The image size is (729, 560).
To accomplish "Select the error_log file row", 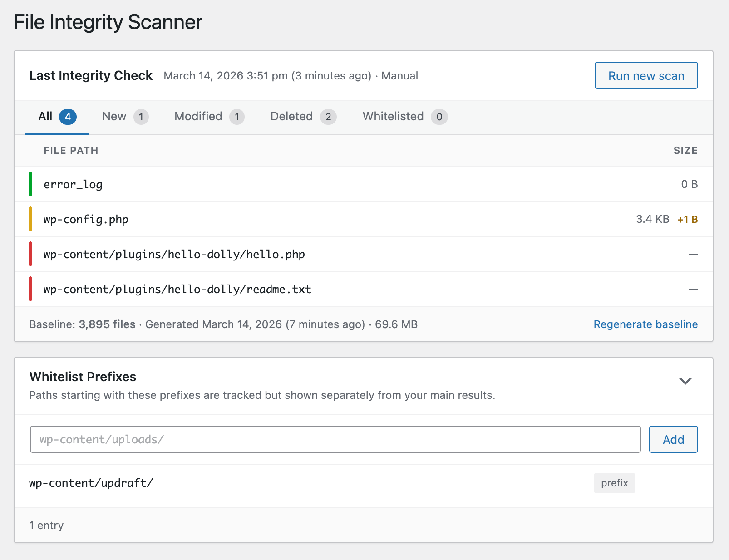I will (x=364, y=184).
